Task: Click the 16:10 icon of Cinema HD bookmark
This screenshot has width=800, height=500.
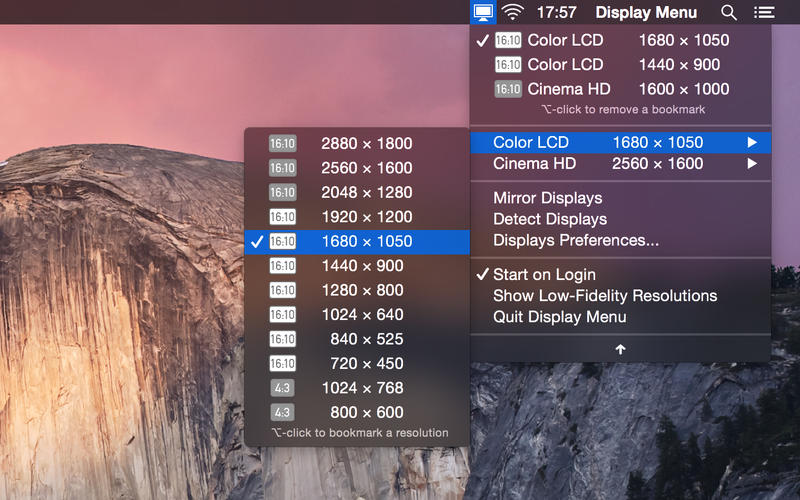Action: [x=508, y=89]
